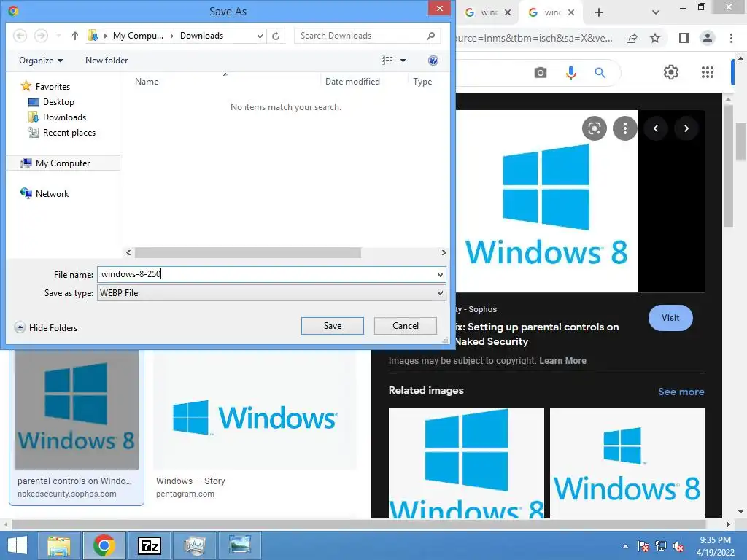This screenshot has height=560, width=747.
Task: Select Downloads in the navigation pane
Action: pos(57,117)
